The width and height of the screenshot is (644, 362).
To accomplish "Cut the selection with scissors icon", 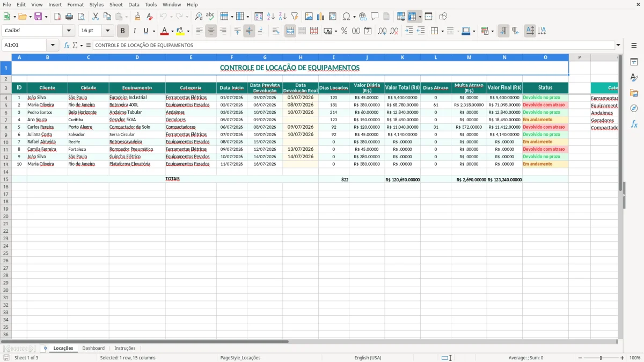I will (96, 17).
